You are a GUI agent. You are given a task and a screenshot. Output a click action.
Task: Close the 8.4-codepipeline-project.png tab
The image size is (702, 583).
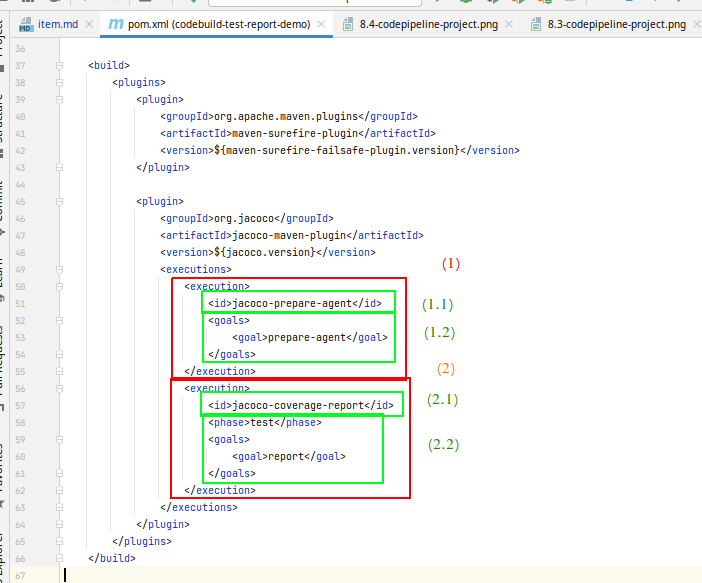tap(509, 23)
